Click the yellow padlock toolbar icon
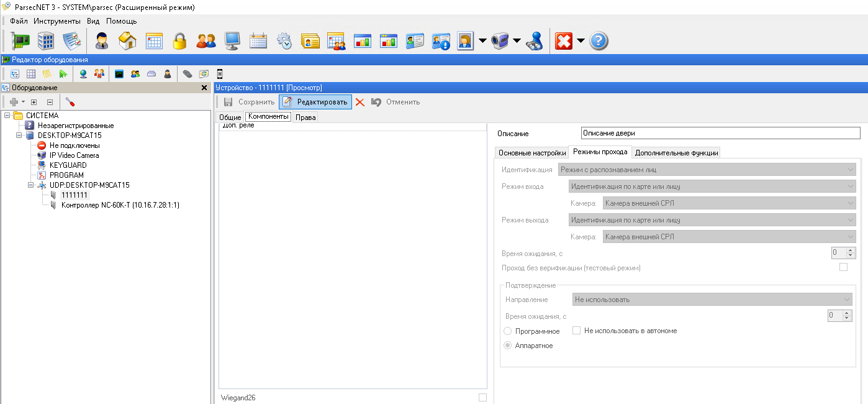 [x=180, y=41]
